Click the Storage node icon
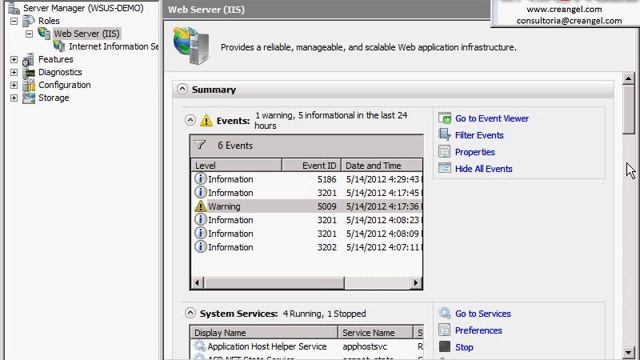640x360 pixels. coord(29,98)
